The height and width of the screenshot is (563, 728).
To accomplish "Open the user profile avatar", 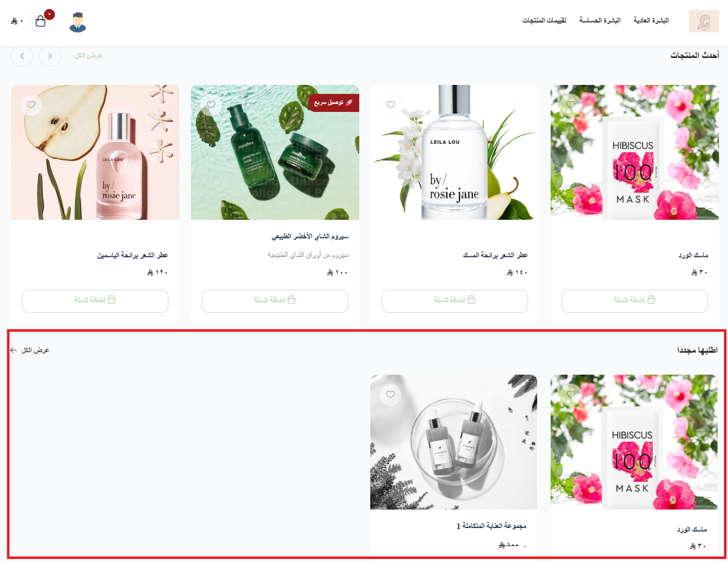I will tap(77, 22).
